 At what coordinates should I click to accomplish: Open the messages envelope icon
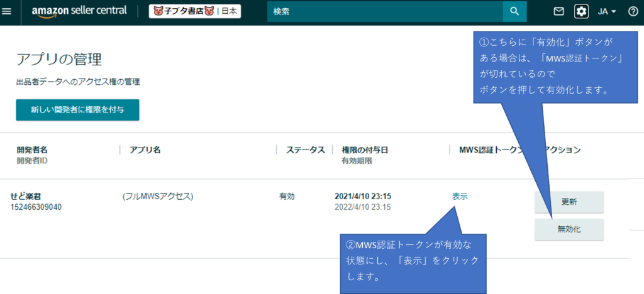558,11
